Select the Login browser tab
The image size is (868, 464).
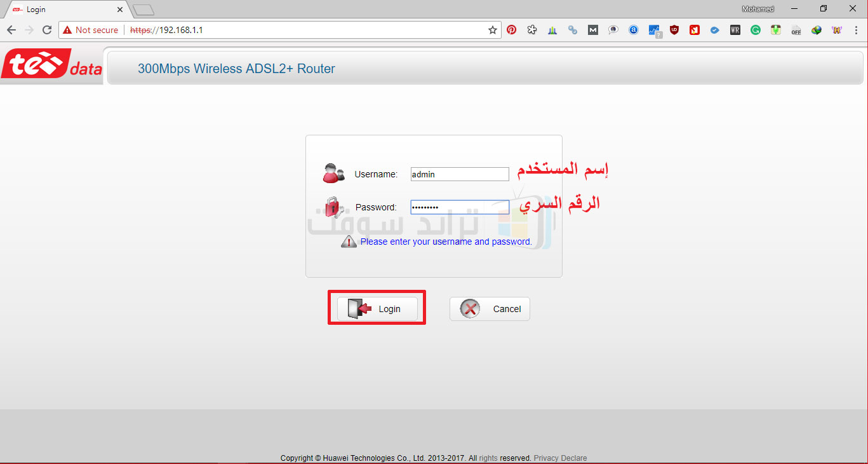[66, 10]
